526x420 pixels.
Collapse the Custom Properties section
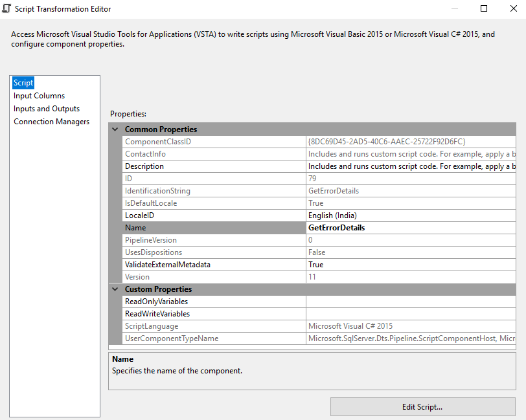tap(115, 289)
